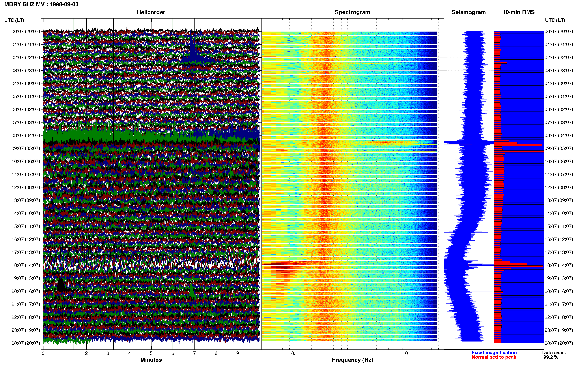Click the seismogram amplitude spike near 08:40

469,142
